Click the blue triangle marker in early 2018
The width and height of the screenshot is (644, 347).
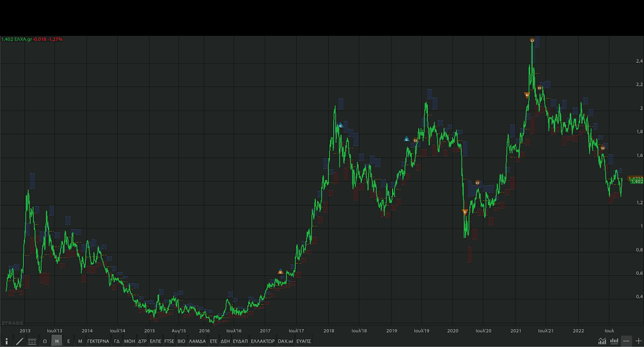tap(340, 125)
